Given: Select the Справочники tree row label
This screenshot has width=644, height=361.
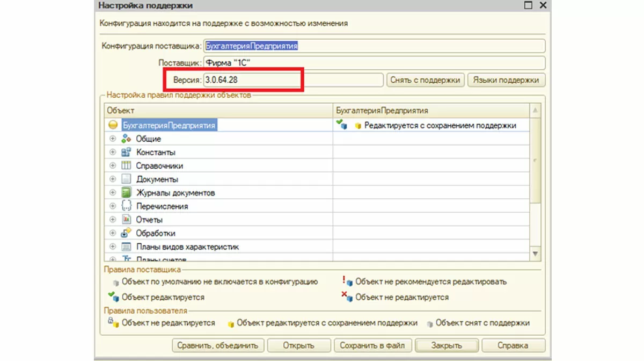Looking at the screenshot, I should click(159, 166).
